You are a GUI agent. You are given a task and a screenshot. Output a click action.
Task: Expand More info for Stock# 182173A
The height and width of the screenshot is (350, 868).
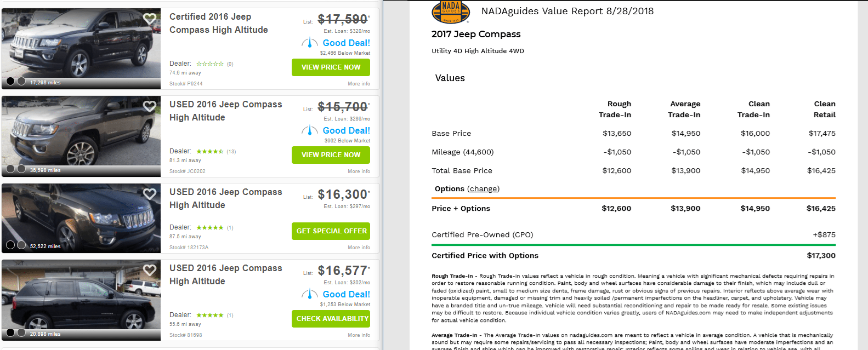[359, 248]
